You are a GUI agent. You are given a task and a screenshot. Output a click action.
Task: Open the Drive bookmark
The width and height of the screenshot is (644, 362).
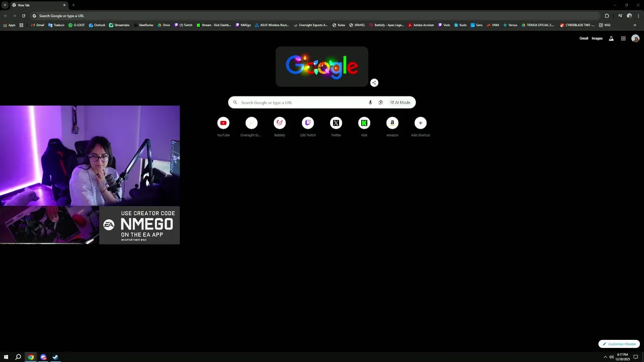[164, 25]
